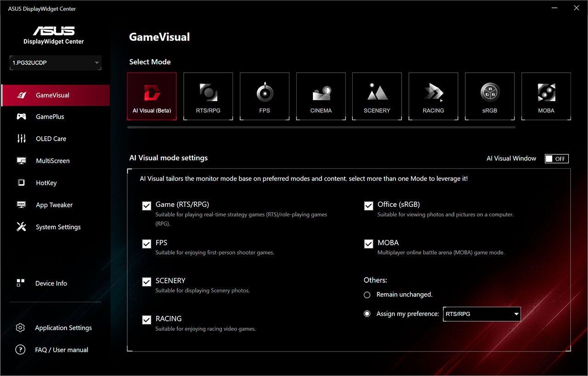Open the RTS/RPG preference dropdown

click(482, 314)
